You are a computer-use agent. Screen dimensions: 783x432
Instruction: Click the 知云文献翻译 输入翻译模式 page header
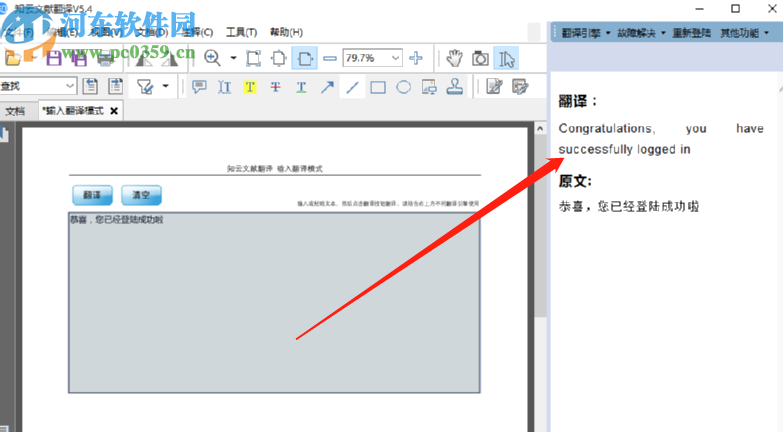[x=275, y=169]
